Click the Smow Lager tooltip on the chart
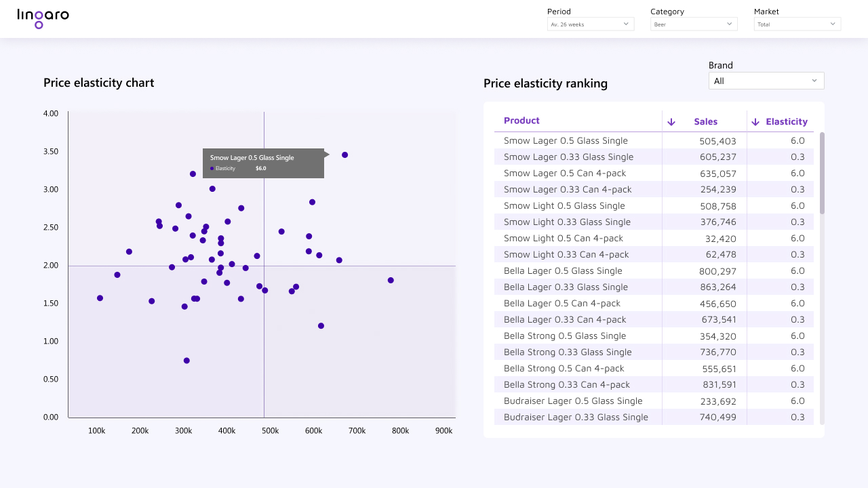 [x=263, y=163]
